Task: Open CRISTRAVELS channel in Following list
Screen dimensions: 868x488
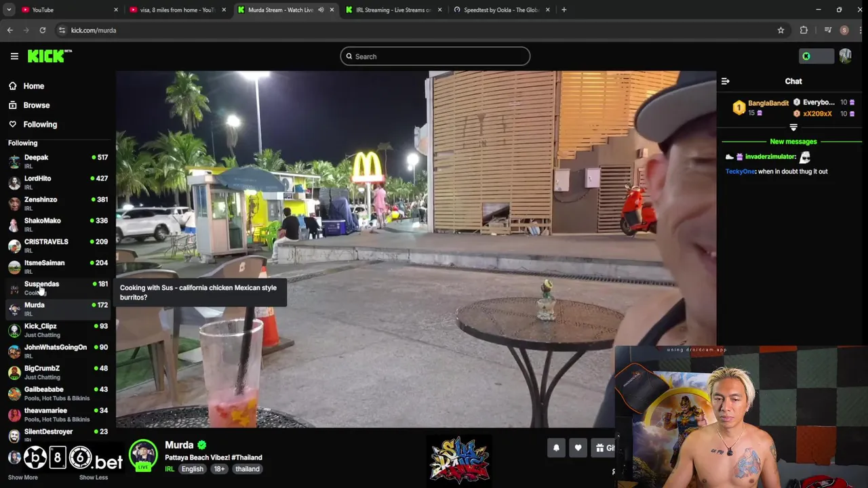Action: point(58,245)
